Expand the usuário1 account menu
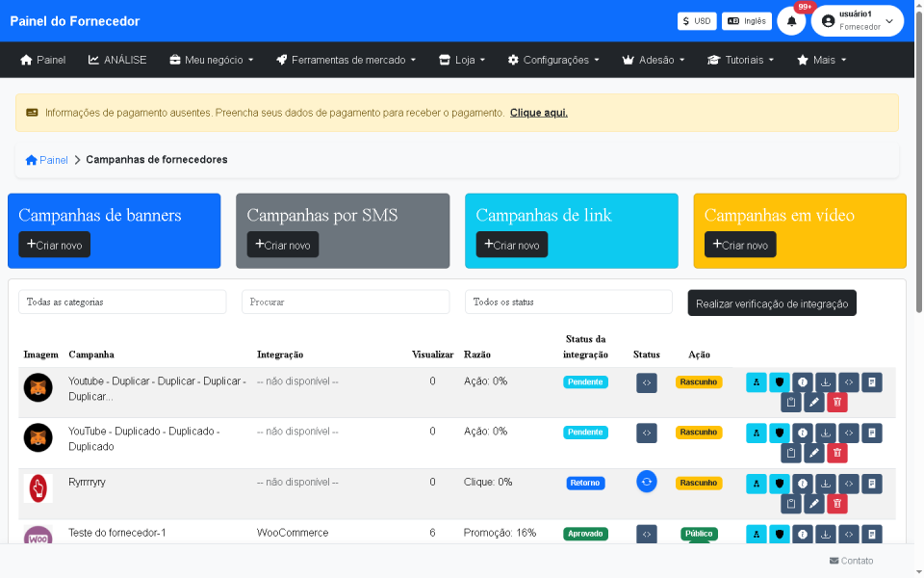Image resolution: width=924 pixels, height=578 pixels. [857, 20]
